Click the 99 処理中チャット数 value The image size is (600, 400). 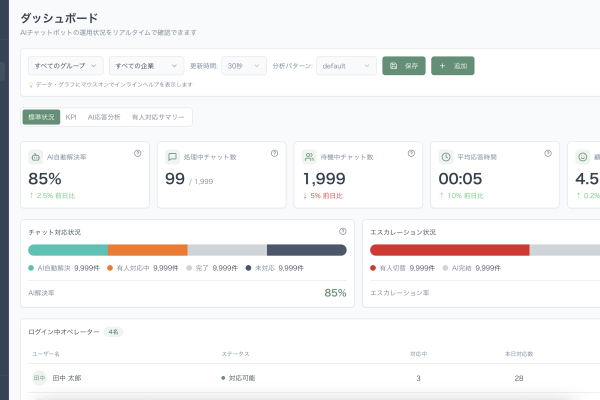coord(175,179)
